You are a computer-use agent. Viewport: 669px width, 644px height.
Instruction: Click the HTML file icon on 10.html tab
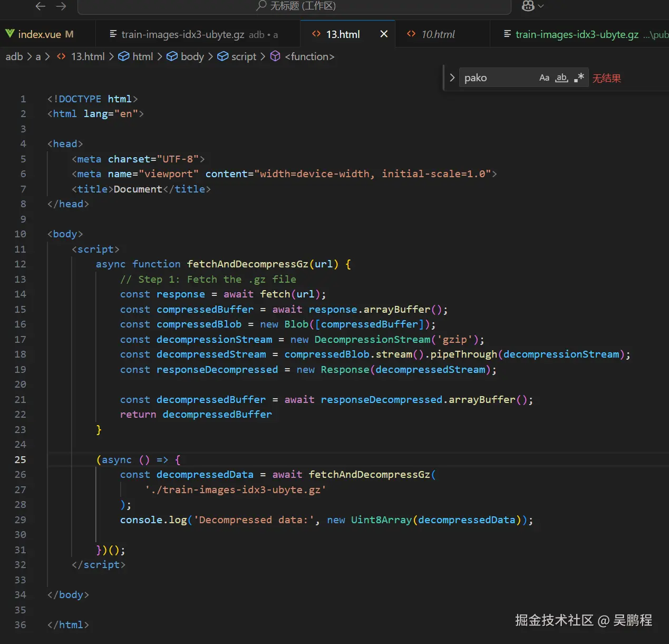[x=411, y=34]
